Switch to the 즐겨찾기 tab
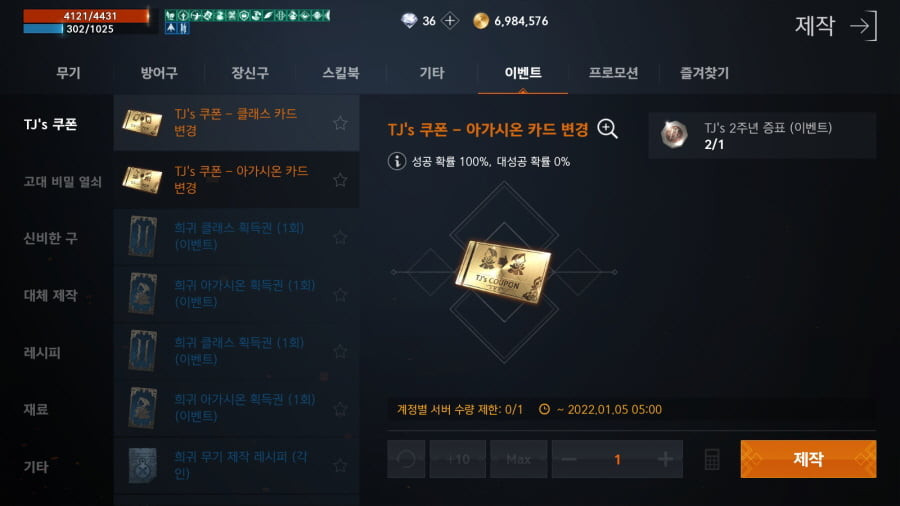 pos(704,73)
